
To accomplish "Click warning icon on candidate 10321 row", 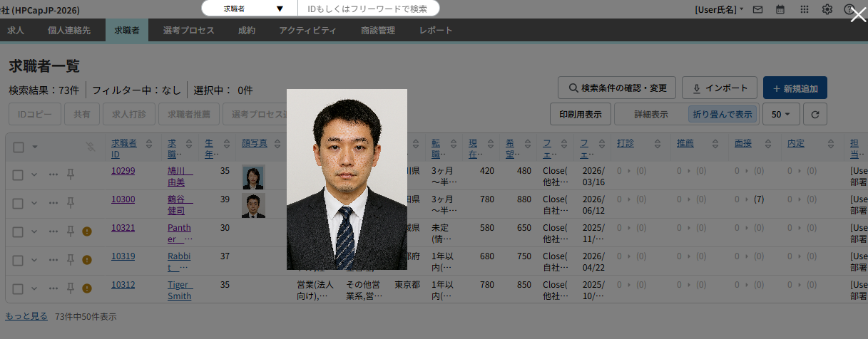I will pyautogui.click(x=87, y=231).
